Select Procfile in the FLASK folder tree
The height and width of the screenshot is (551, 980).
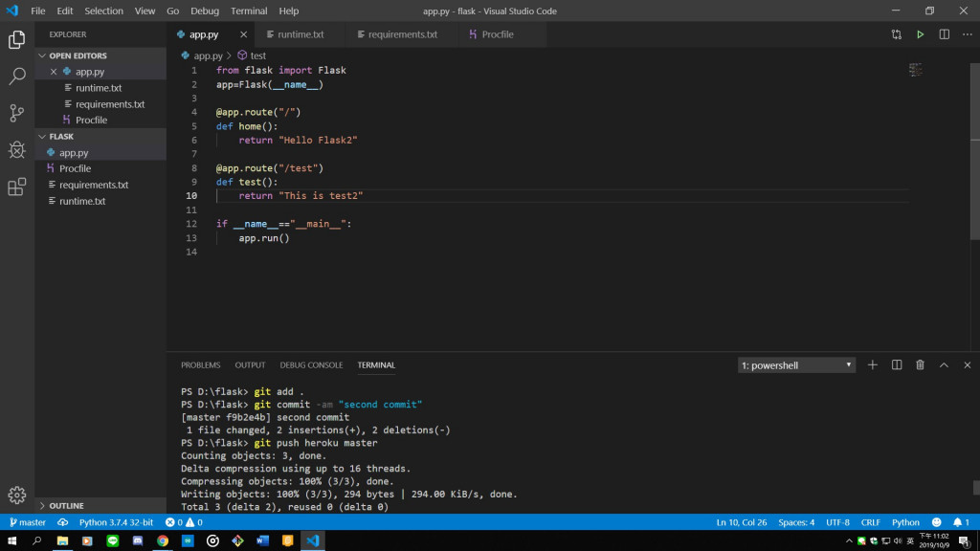100,168
